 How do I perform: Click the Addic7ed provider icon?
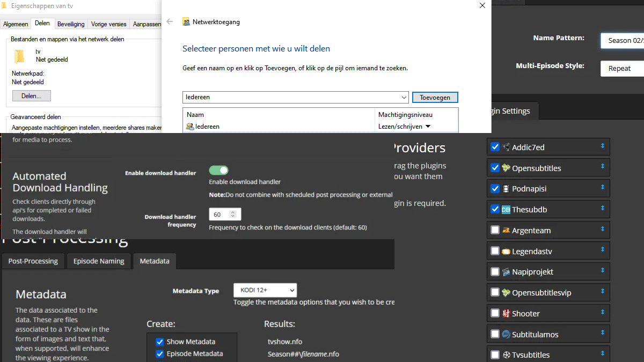pos(506,147)
